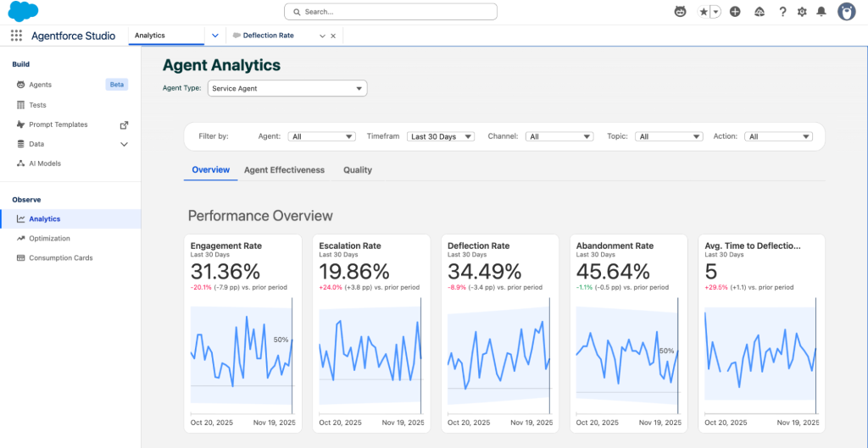Close the Deflection Rate tab

333,36
